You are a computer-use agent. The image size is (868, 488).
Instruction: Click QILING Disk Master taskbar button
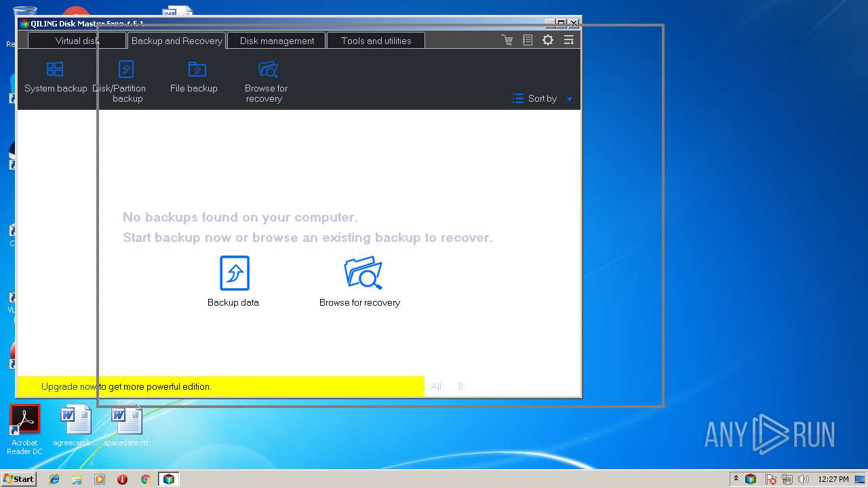click(168, 479)
